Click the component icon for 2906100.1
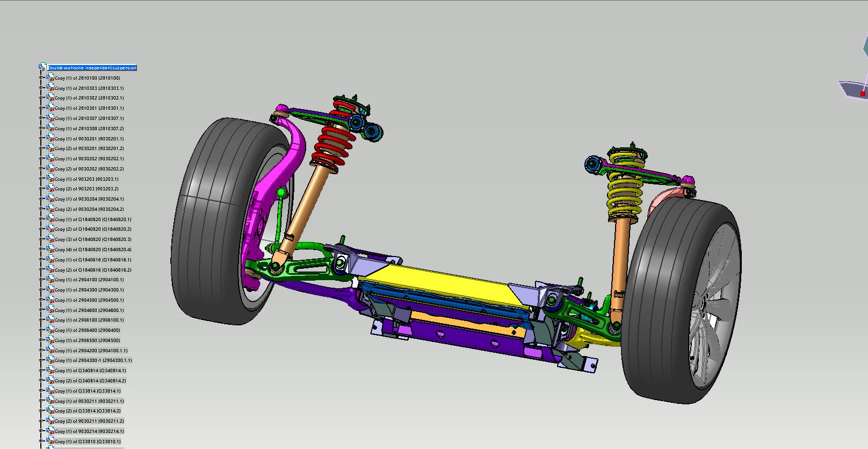Image resolution: width=868 pixels, height=449 pixels. (x=50, y=320)
